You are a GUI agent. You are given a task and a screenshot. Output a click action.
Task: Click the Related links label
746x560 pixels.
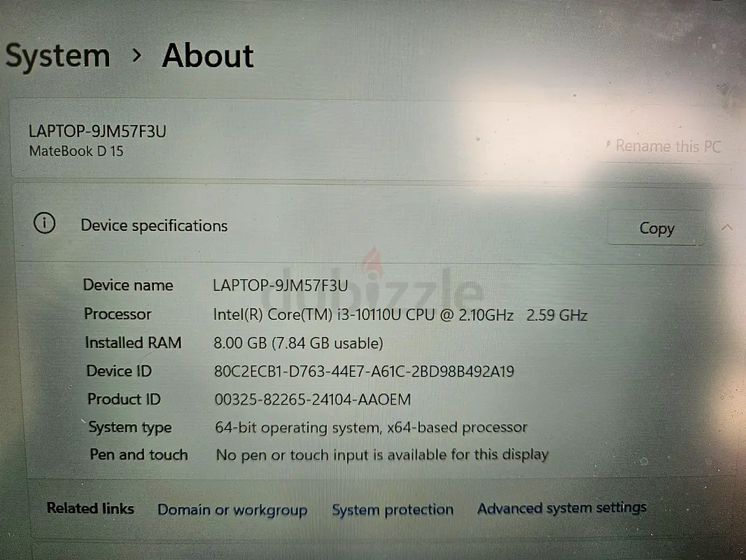click(x=90, y=508)
